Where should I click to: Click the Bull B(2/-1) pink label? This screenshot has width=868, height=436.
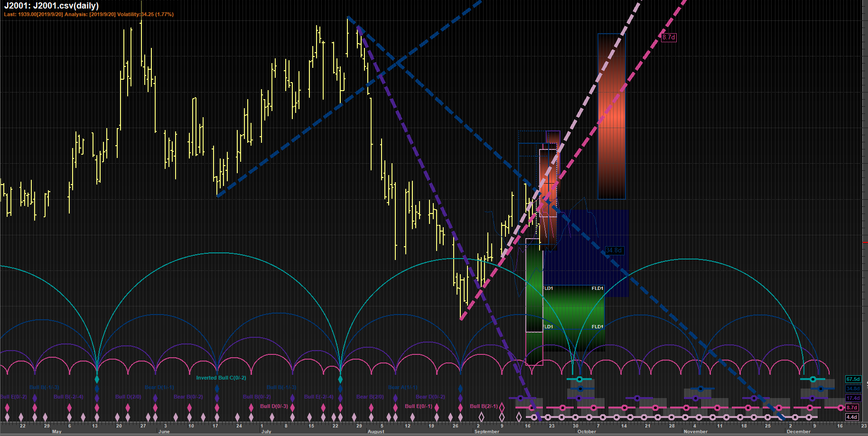click(484, 406)
